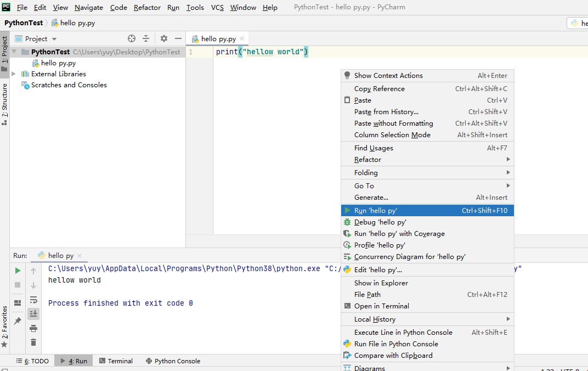This screenshot has height=371, width=588.
Task: Hide the Project panel with the minus icon
Action: click(x=178, y=38)
